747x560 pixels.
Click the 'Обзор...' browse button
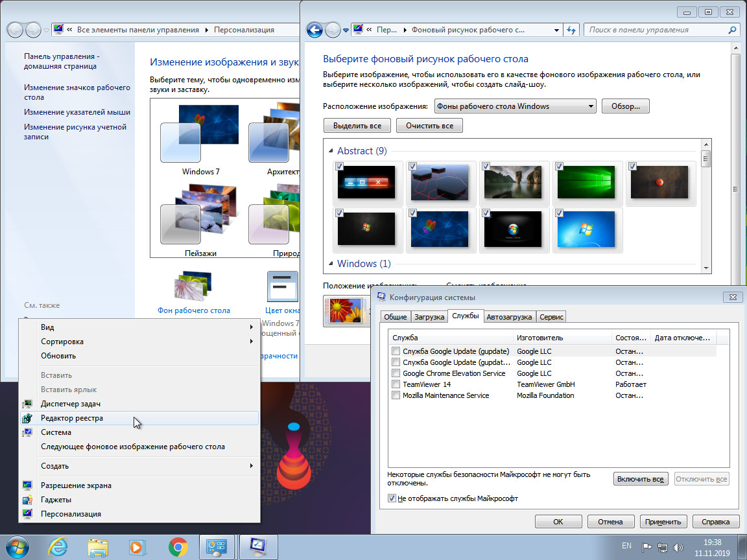tap(625, 106)
